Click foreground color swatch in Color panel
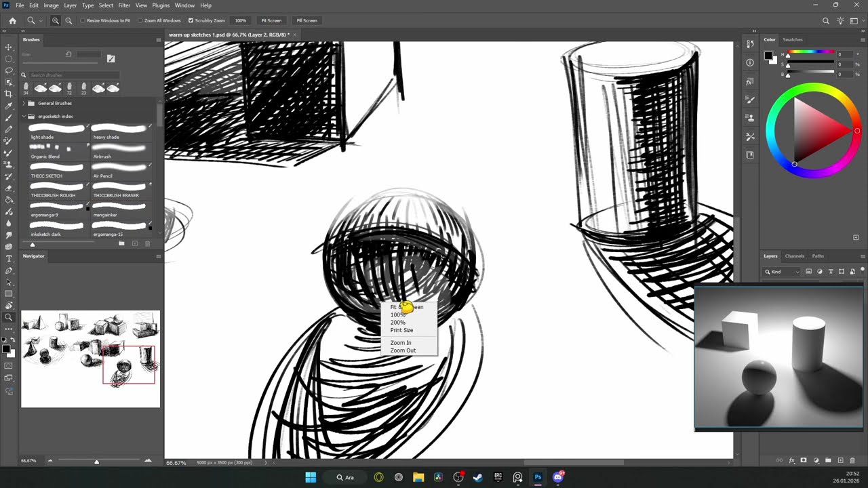 (x=769, y=56)
